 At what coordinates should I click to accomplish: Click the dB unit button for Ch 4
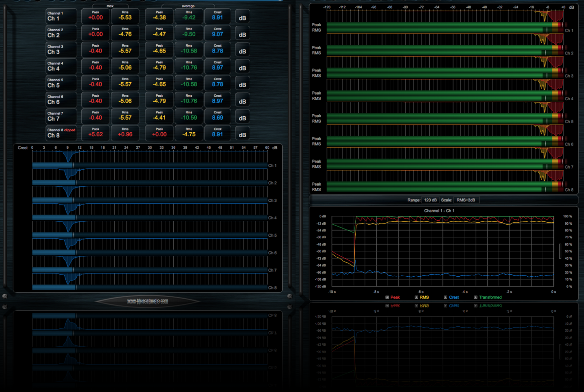242,67
